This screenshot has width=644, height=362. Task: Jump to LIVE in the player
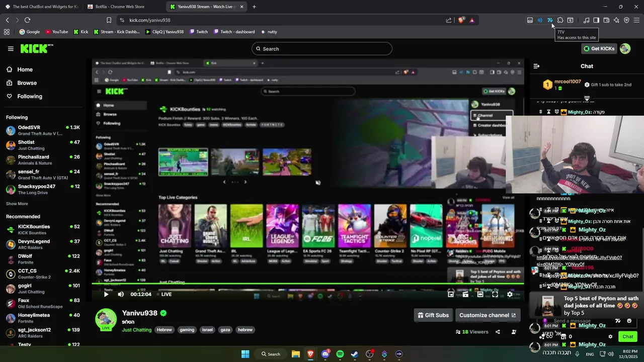tap(166, 294)
